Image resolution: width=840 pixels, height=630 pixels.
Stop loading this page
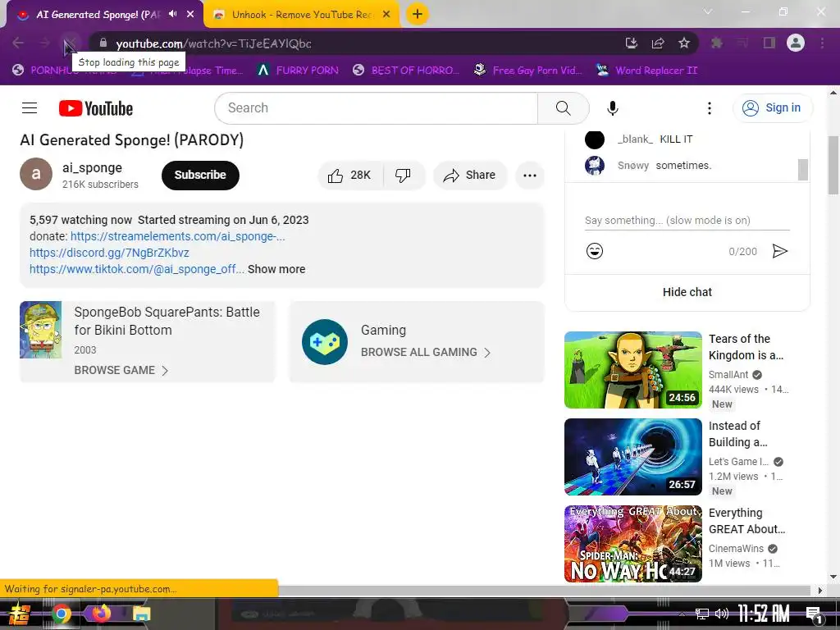coord(71,43)
